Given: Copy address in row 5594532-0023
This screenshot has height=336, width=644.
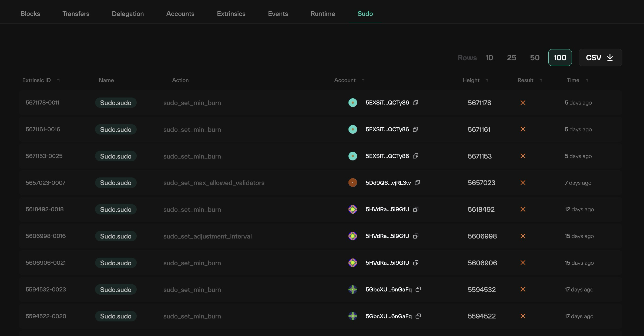Looking at the screenshot, I should (x=418, y=290).
